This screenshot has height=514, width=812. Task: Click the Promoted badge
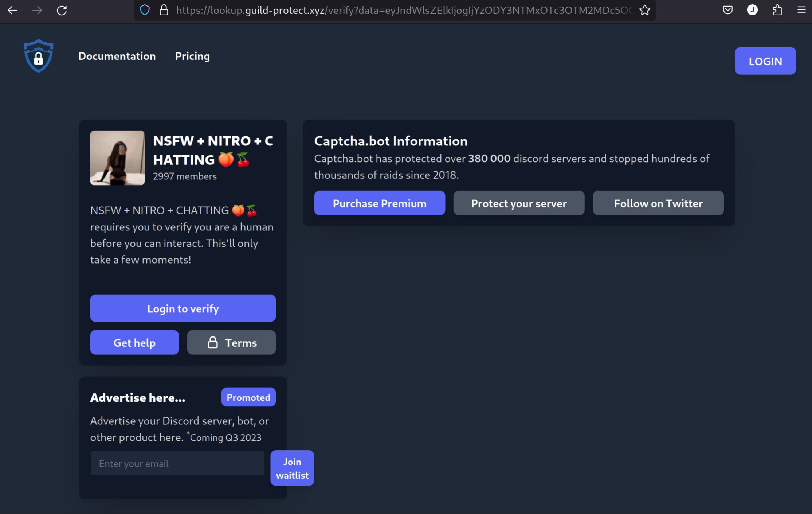pyautogui.click(x=248, y=397)
